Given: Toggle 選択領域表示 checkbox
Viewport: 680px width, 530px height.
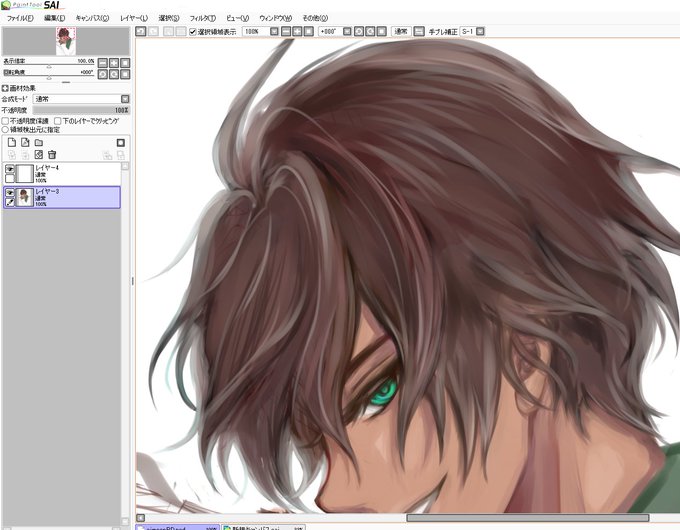Looking at the screenshot, I should (193, 32).
